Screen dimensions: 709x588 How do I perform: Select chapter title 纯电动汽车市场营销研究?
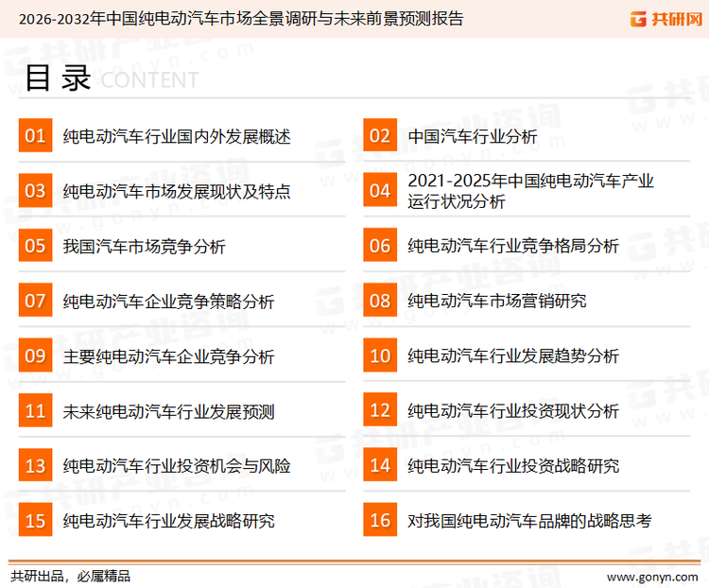pos(497,302)
